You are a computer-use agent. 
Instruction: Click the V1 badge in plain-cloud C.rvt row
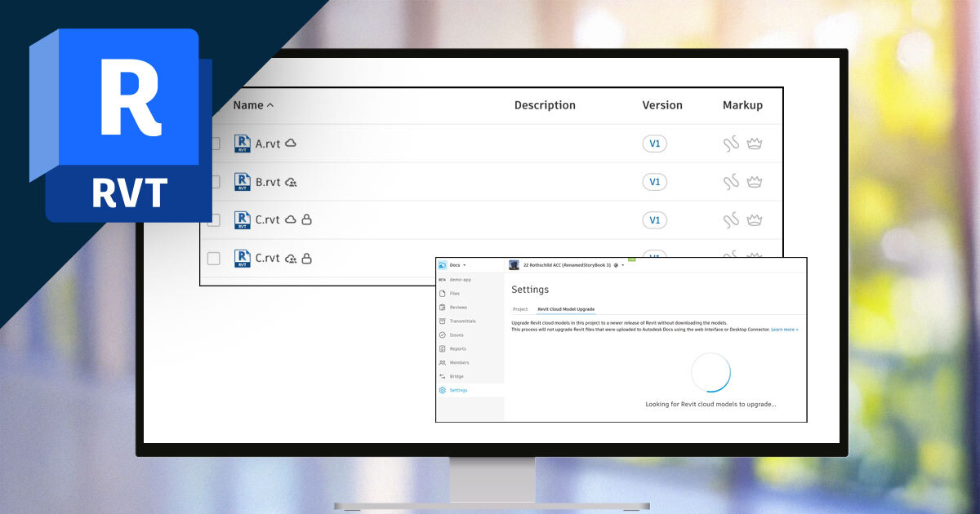[x=654, y=220]
